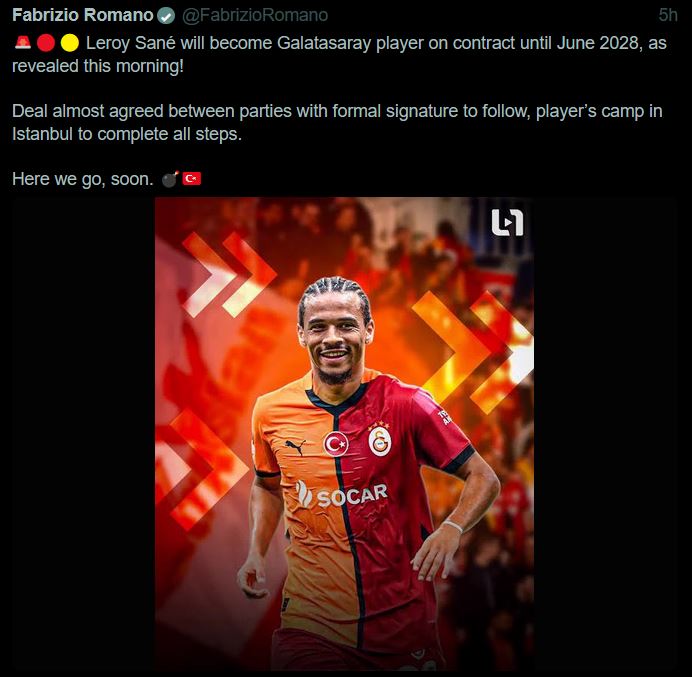Screen dimensions: 692x677
Task: Click the red circle emoji
Action: pos(46,43)
